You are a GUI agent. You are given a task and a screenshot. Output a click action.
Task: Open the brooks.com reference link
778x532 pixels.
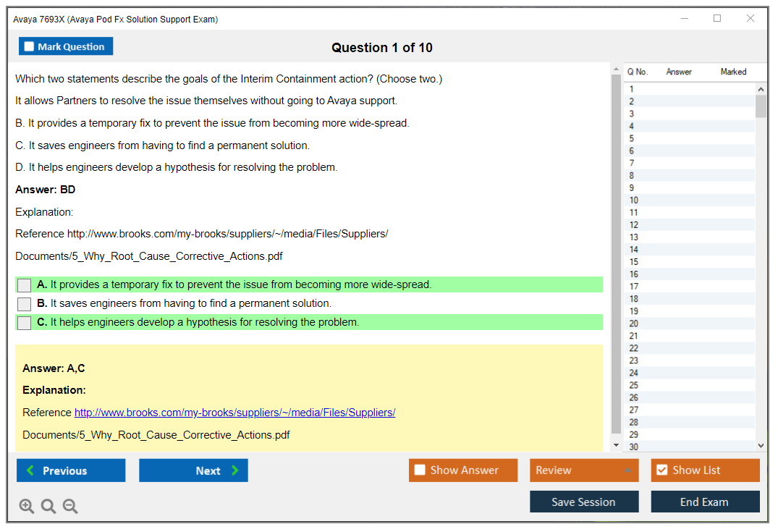tap(234, 413)
